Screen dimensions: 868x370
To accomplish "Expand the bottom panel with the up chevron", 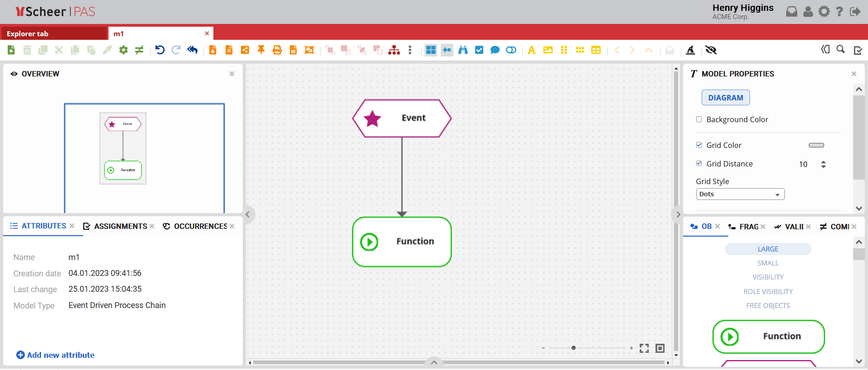I will (434, 362).
